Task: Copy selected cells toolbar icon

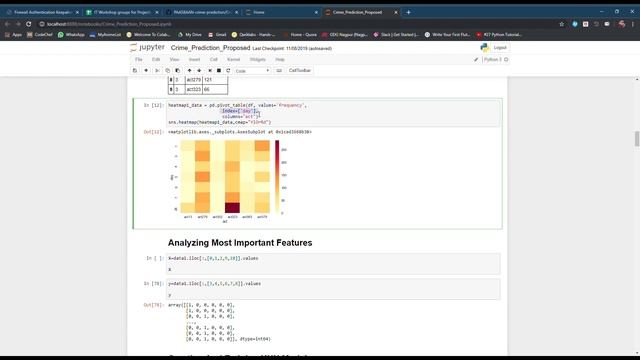Action: tap(167, 71)
